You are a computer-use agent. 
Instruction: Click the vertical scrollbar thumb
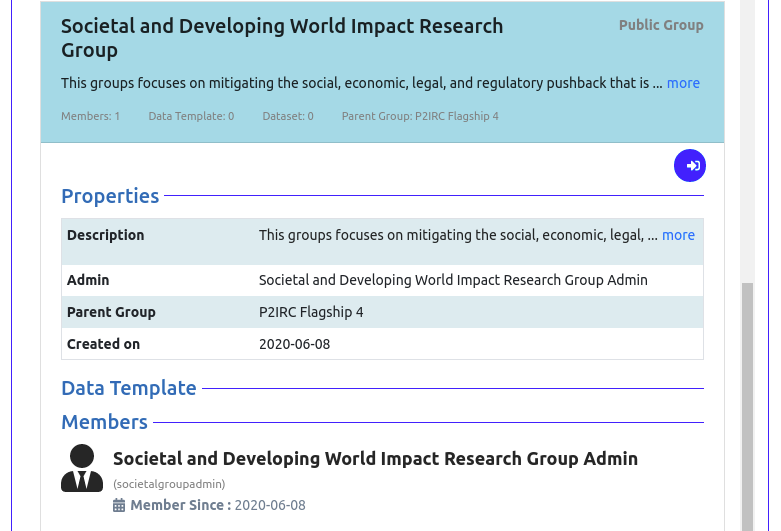[x=747, y=406]
